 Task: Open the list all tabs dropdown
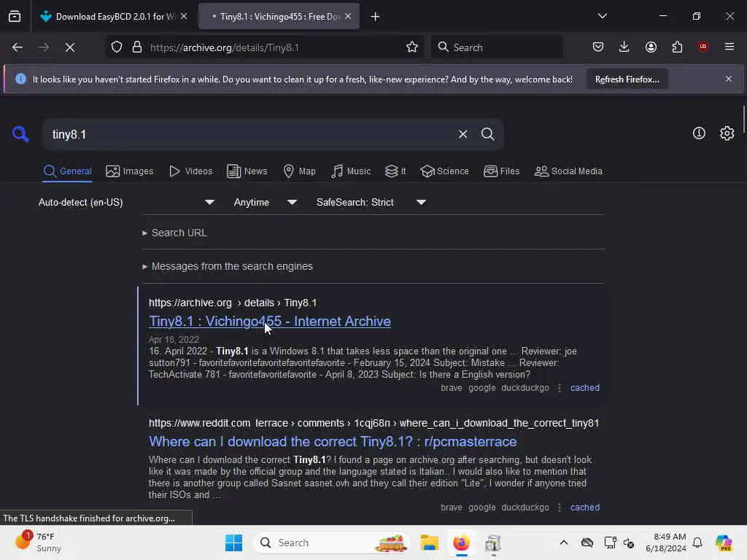point(602,16)
